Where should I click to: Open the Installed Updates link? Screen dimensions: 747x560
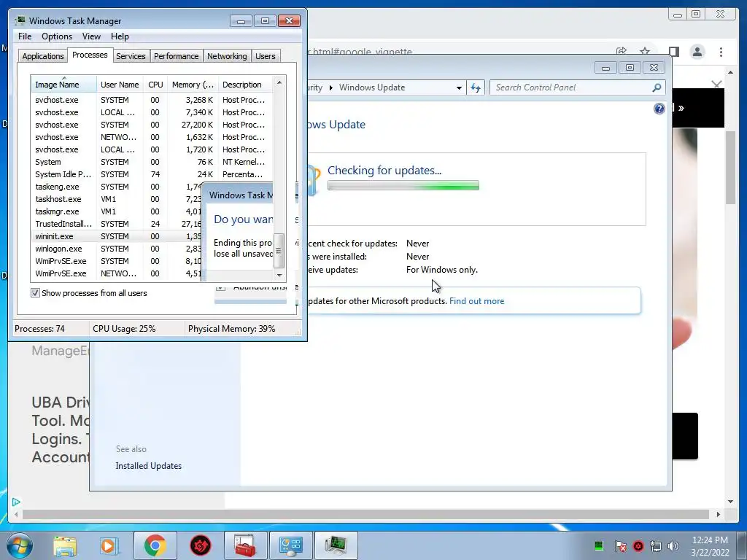click(x=148, y=466)
